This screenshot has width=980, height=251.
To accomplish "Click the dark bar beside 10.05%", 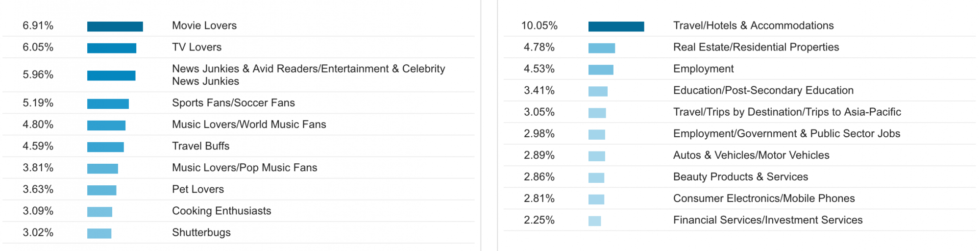I will 616,26.
